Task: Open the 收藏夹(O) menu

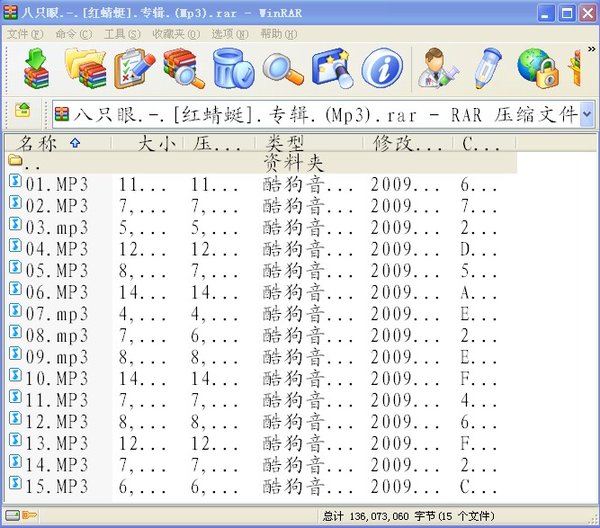Action: pos(176,34)
